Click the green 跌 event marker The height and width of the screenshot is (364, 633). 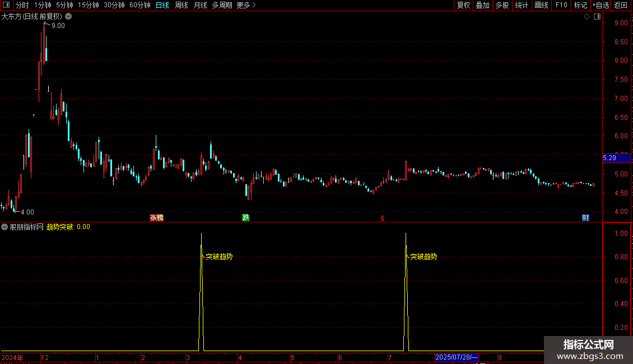click(x=245, y=217)
